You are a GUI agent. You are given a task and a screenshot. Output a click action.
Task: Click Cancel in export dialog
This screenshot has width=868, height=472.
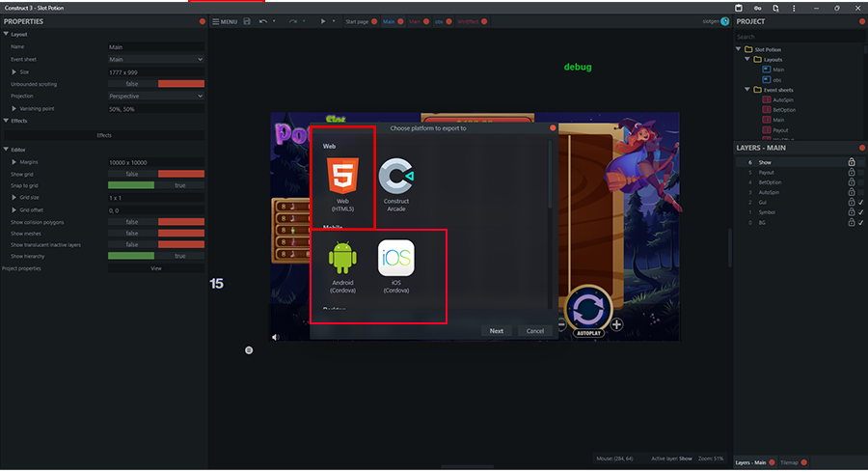coord(534,331)
